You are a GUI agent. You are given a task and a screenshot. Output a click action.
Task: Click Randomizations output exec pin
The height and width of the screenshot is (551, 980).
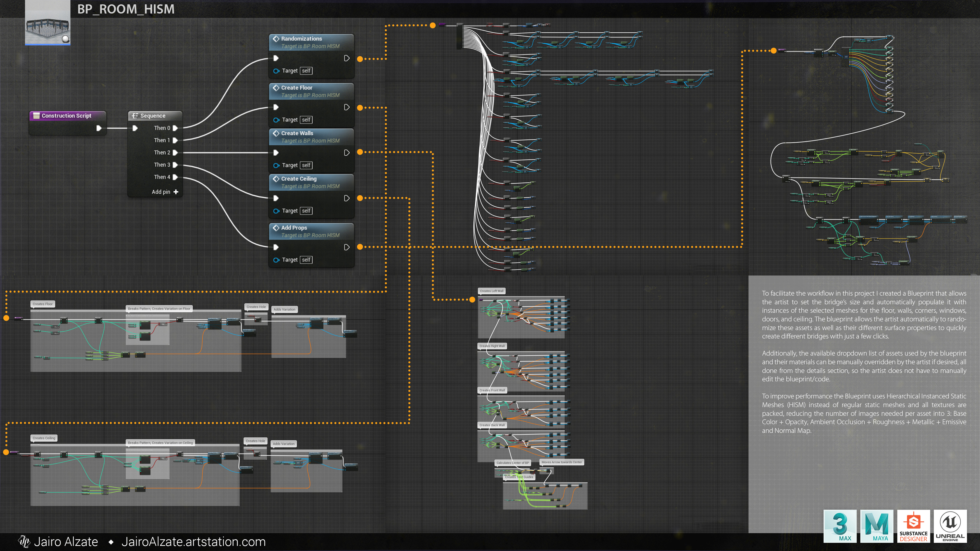[x=347, y=58]
